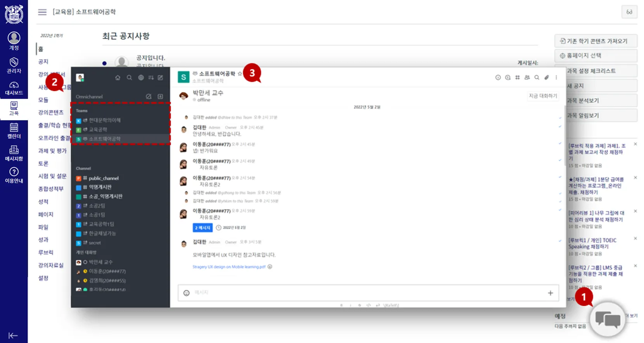Click the user avatar in chat sidebar
This screenshot has width=644, height=343.
pyautogui.click(x=80, y=78)
